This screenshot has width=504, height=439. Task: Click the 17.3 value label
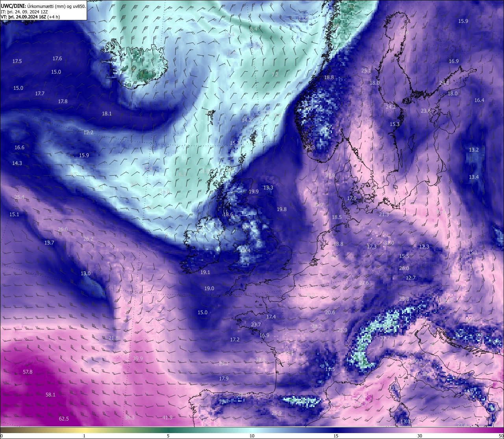click(372, 247)
